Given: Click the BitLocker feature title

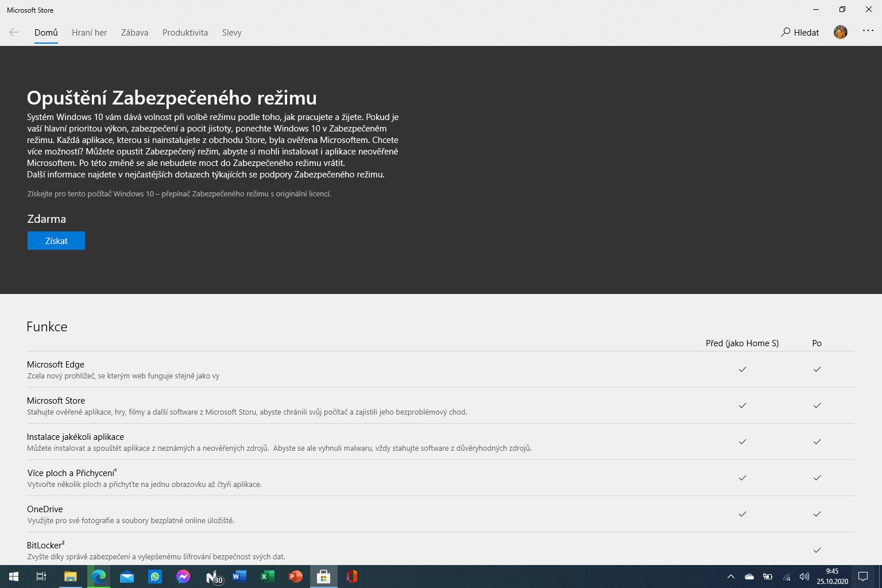Looking at the screenshot, I should tap(45, 546).
